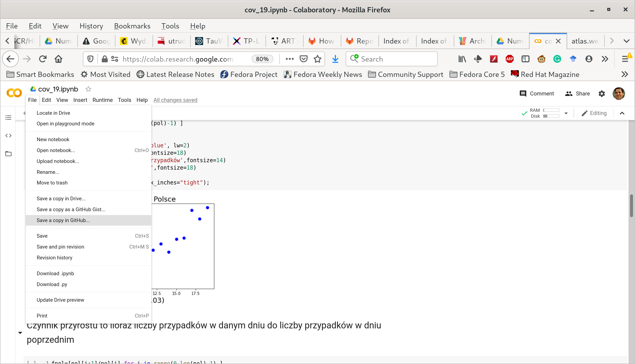Image resolution: width=635 pixels, height=364 pixels.
Task: Open the table of contents sidebar icon
Action: 8,117
